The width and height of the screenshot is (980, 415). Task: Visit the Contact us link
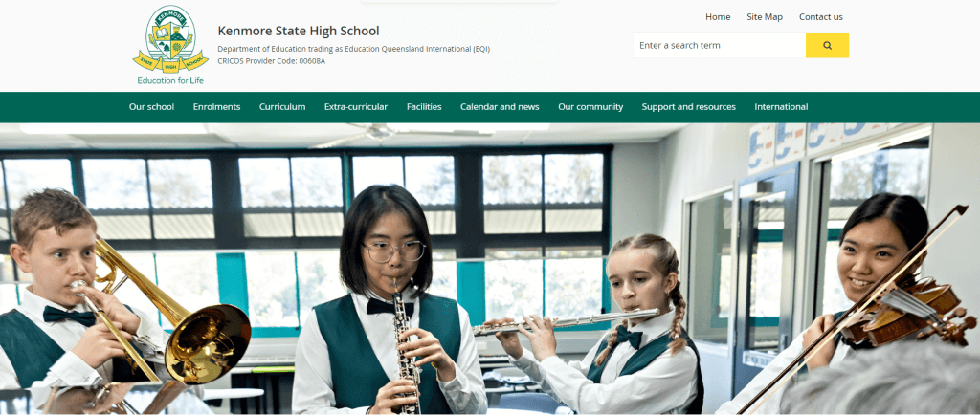[820, 17]
